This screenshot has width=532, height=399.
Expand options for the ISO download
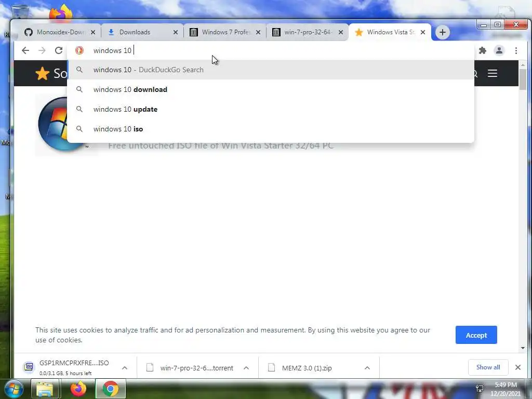coord(125,368)
